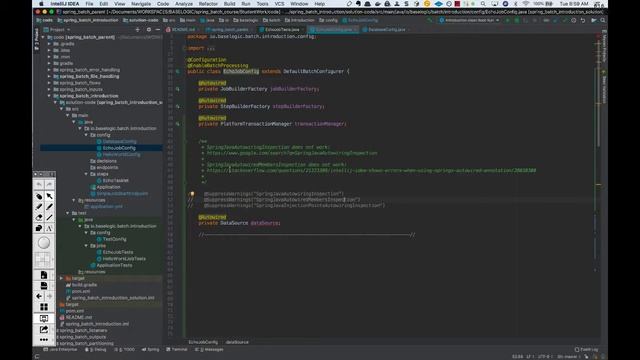The width and height of the screenshot is (640, 360).
Task: Click the gutter bean icon beside jobBuilderFactory
Action: pyautogui.click(x=178, y=89)
